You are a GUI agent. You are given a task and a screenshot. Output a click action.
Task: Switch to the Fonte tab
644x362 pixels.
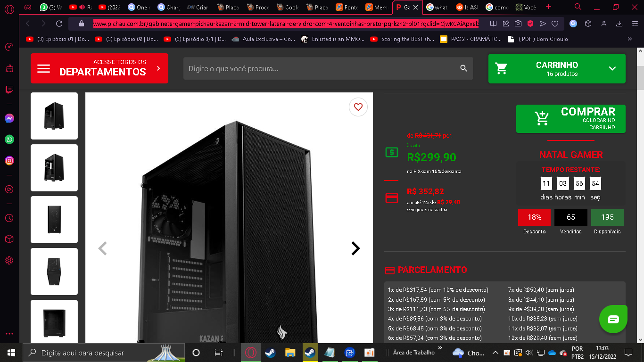click(347, 7)
